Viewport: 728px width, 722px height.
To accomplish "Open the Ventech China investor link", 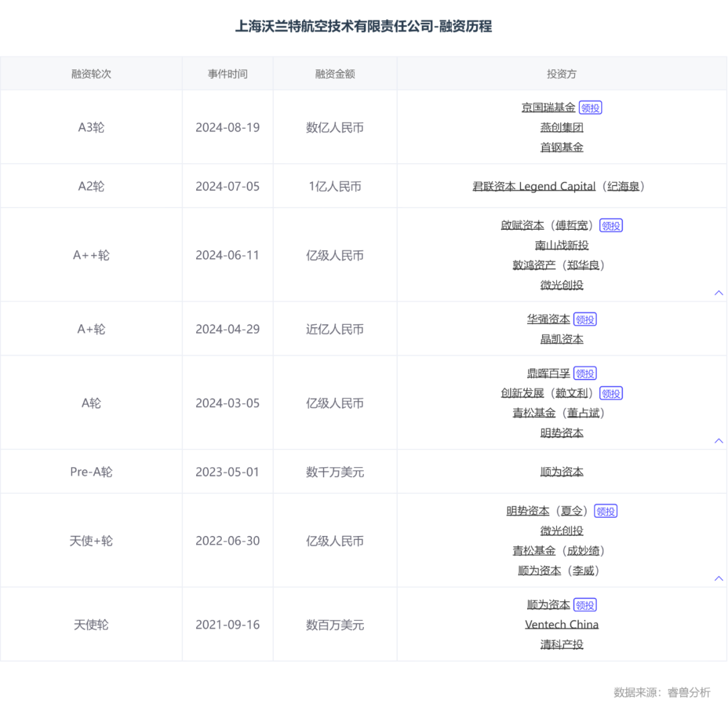I will coord(562,625).
